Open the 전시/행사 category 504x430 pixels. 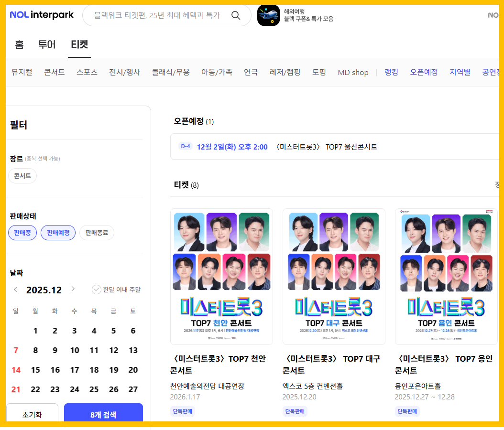click(x=125, y=72)
